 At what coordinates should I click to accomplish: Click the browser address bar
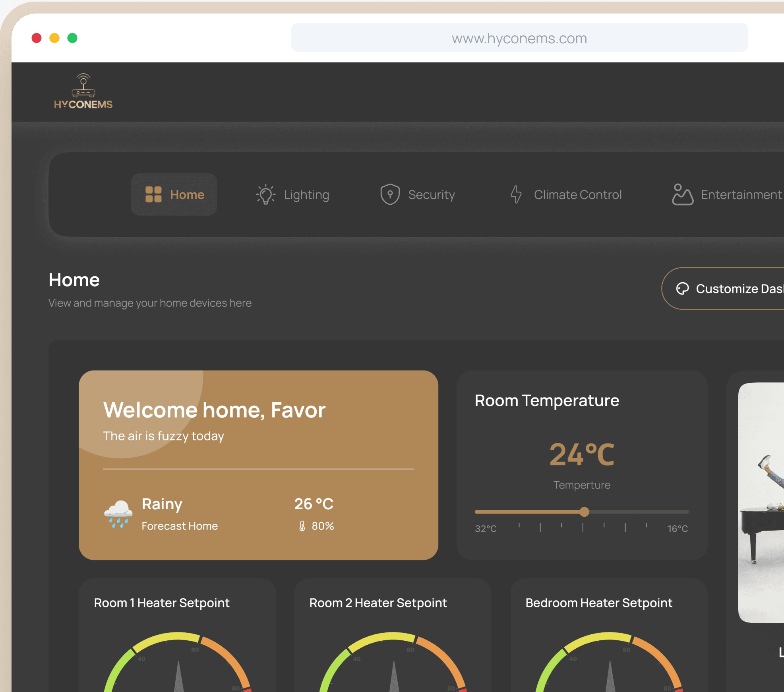tap(519, 38)
